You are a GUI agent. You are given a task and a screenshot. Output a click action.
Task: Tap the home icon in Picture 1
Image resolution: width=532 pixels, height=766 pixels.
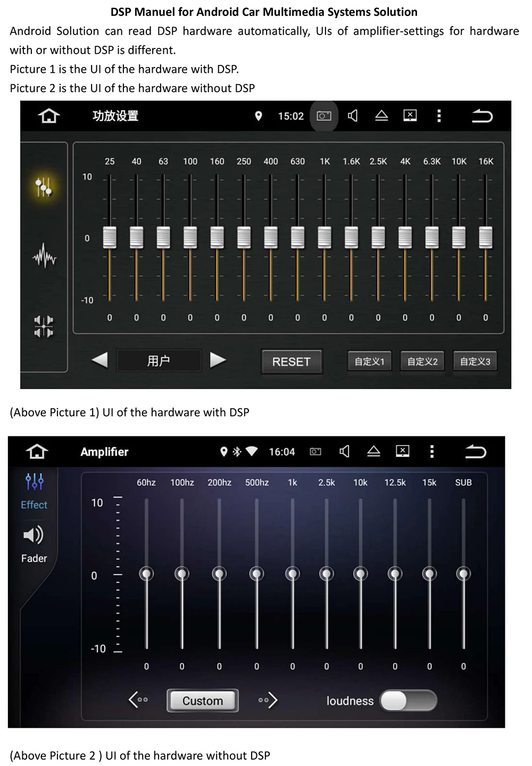click(x=48, y=116)
